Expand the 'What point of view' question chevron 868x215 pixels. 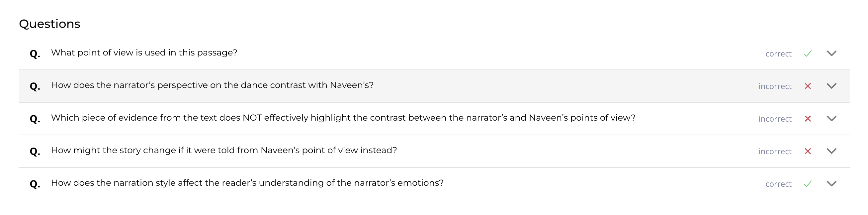(831, 54)
